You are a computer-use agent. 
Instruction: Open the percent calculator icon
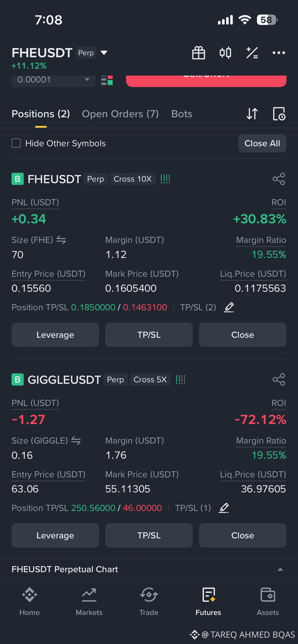tap(252, 53)
